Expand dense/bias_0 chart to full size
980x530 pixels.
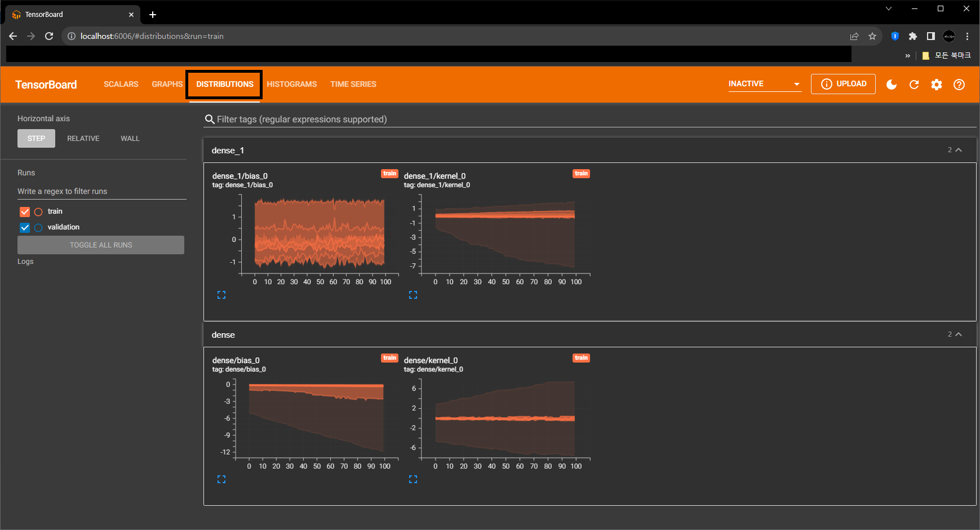(x=221, y=479)
